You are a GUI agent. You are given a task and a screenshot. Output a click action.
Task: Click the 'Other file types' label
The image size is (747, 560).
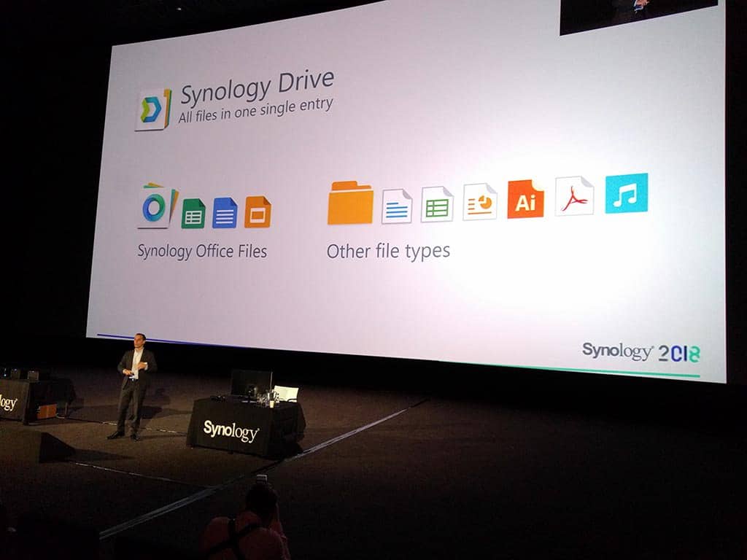pos(388,251)
